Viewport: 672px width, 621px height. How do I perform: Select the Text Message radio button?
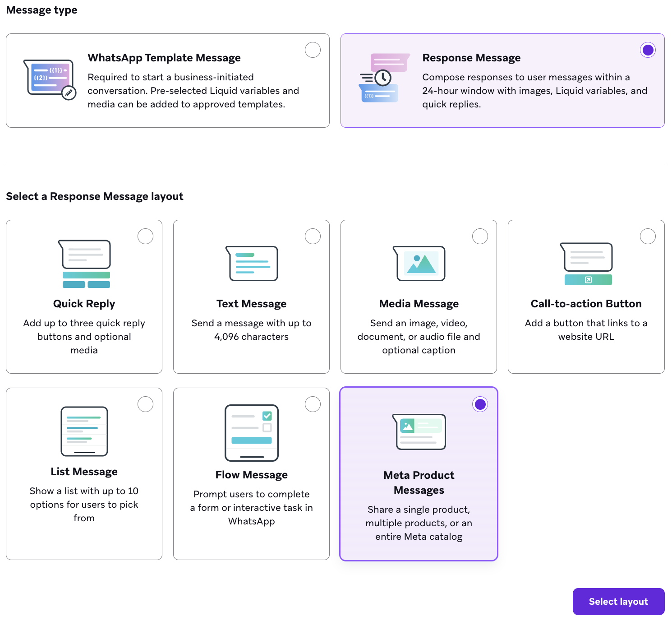(x=313, y=236)
